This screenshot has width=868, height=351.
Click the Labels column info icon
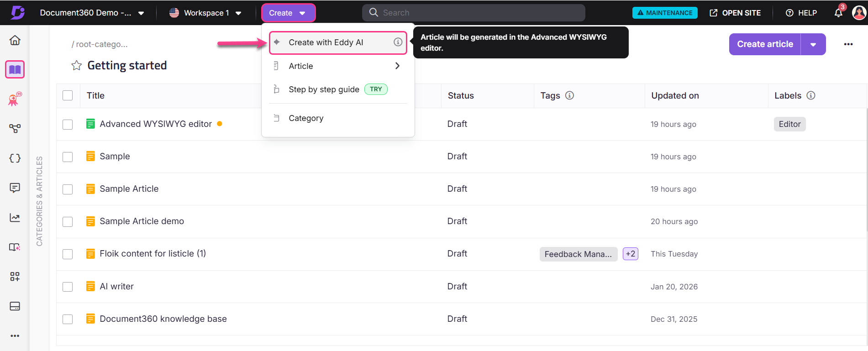pos(811,95)
